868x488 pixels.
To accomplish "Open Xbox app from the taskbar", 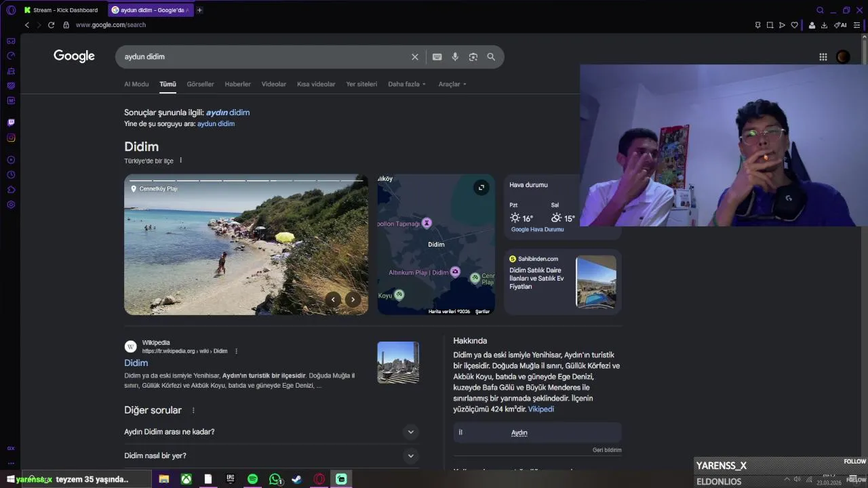I will coord(186,479).
